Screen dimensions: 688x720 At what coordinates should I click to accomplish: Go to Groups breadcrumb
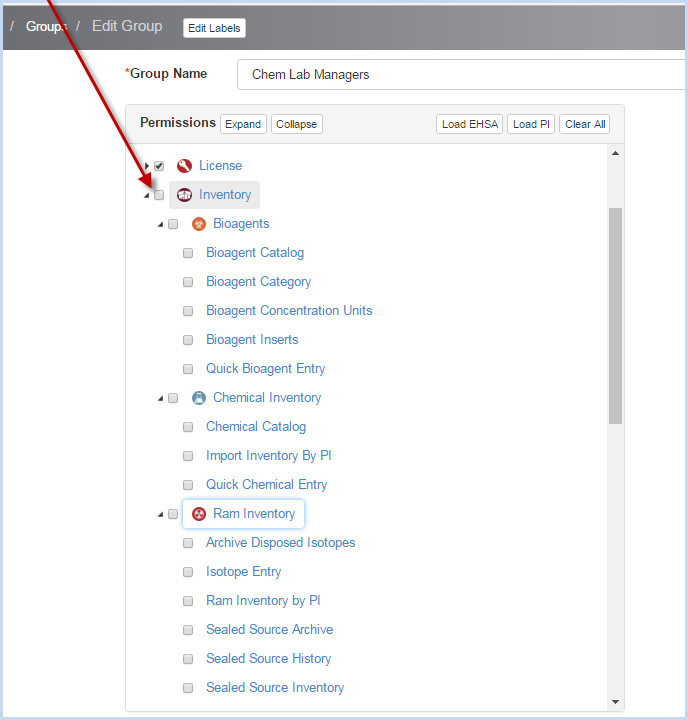(x=46, y=27)
